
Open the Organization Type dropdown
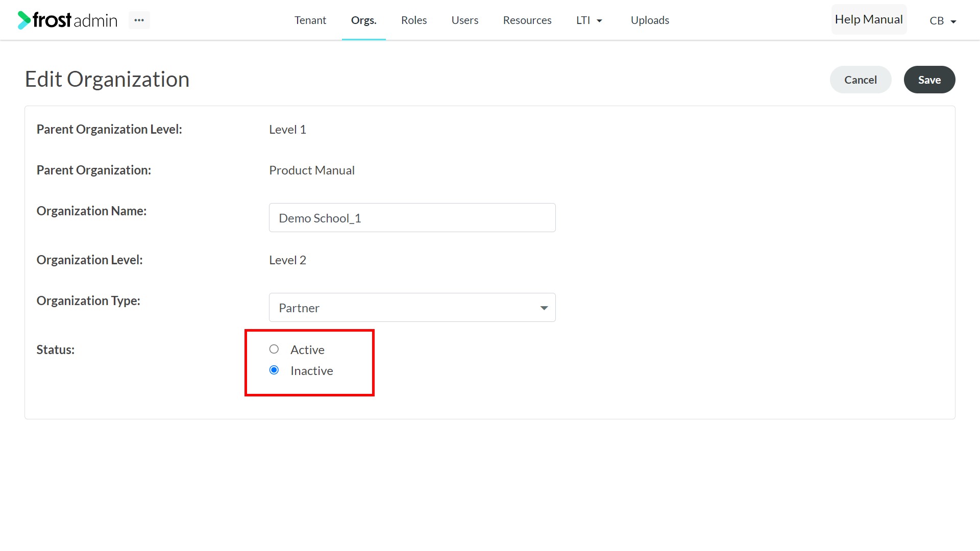412,308
